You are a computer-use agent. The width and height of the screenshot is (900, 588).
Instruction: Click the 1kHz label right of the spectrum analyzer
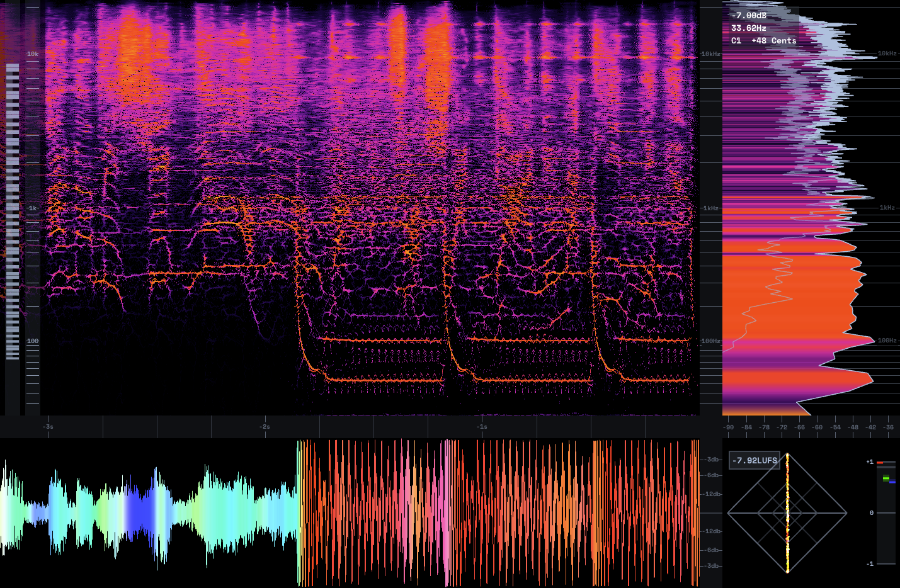(x=887, y=208)
